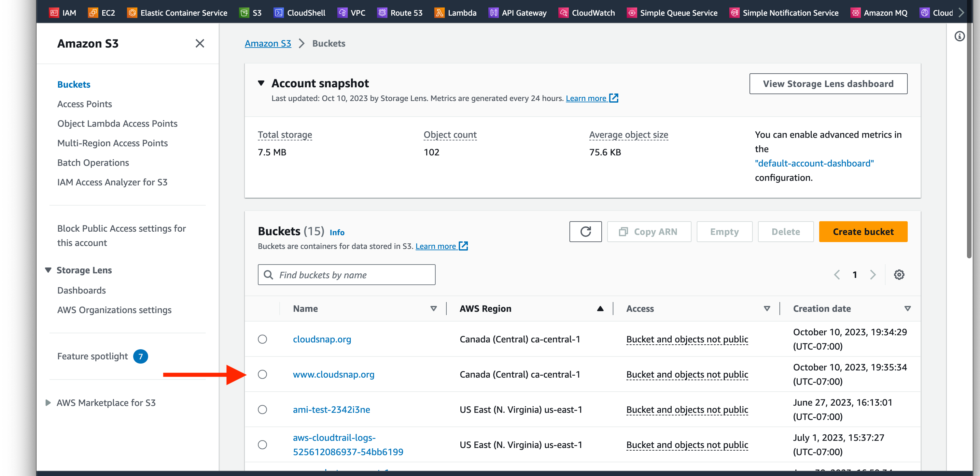Open Route 53 shortcut icon

pyautogui.click(x=382, y=13)
